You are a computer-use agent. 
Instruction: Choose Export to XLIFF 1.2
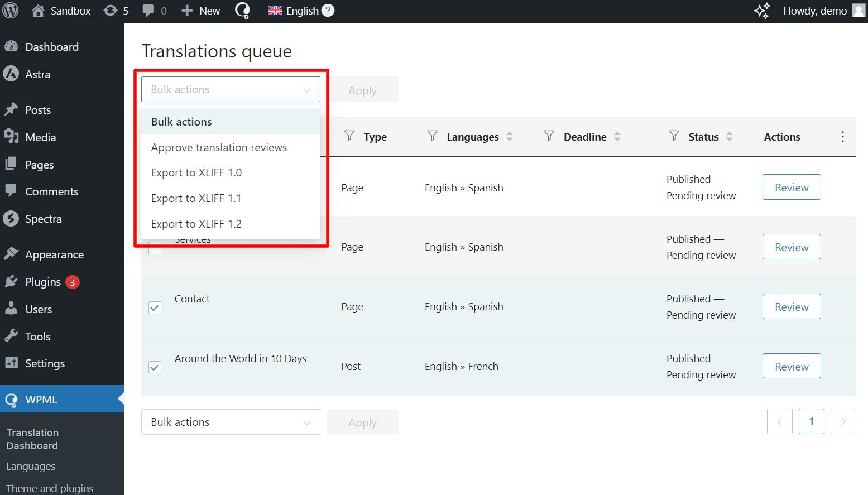231,224
